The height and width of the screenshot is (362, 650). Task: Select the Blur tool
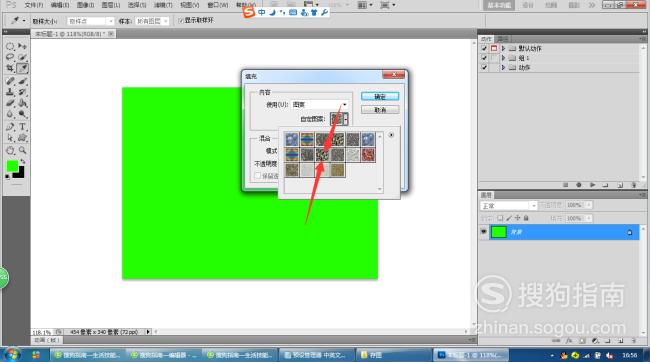(10, 114)
